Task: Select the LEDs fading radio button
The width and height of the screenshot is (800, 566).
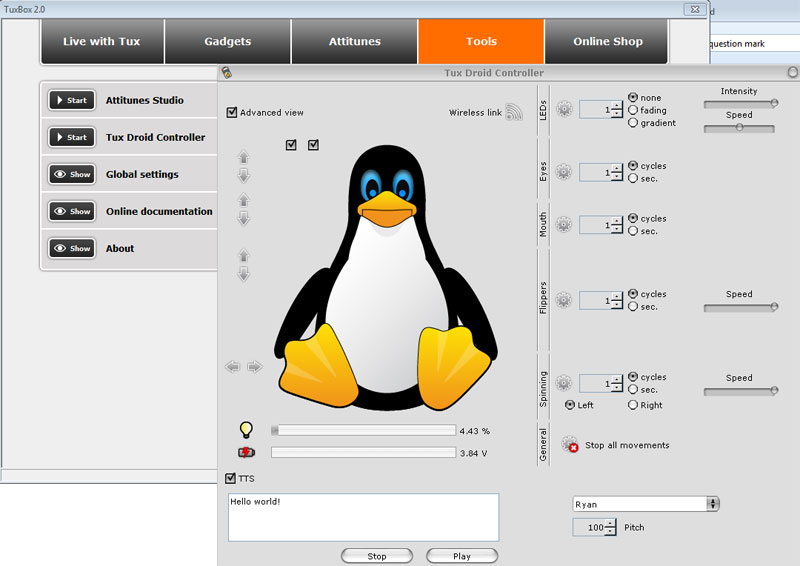Action: click(x=633, y=110)
